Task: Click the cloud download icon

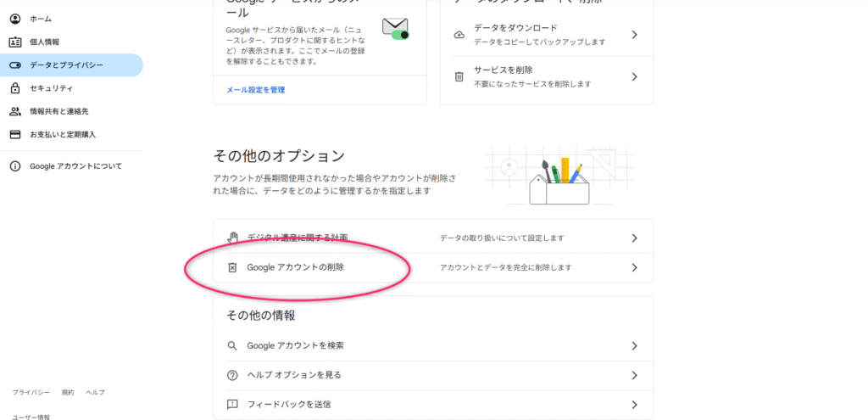Action: [x=459, y=35]
